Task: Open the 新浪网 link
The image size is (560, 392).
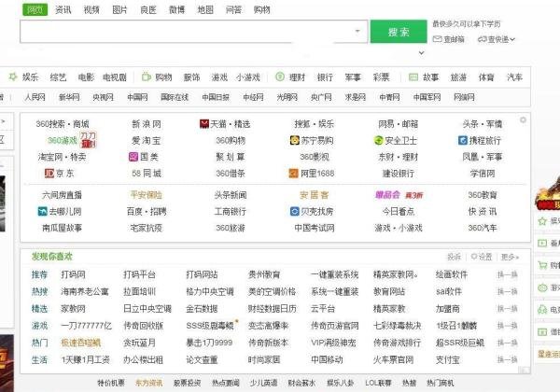Action: coord(147,124)
